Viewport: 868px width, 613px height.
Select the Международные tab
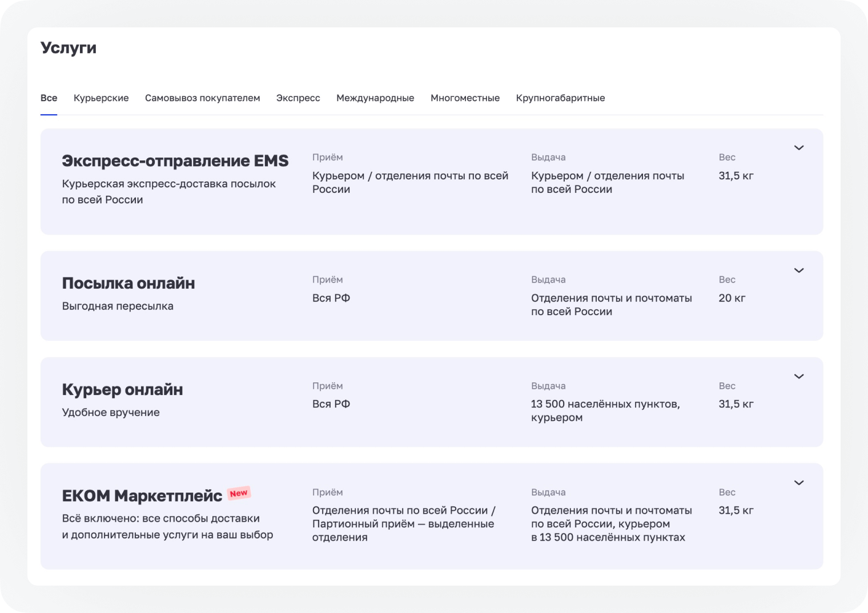(x=376, y=98)
